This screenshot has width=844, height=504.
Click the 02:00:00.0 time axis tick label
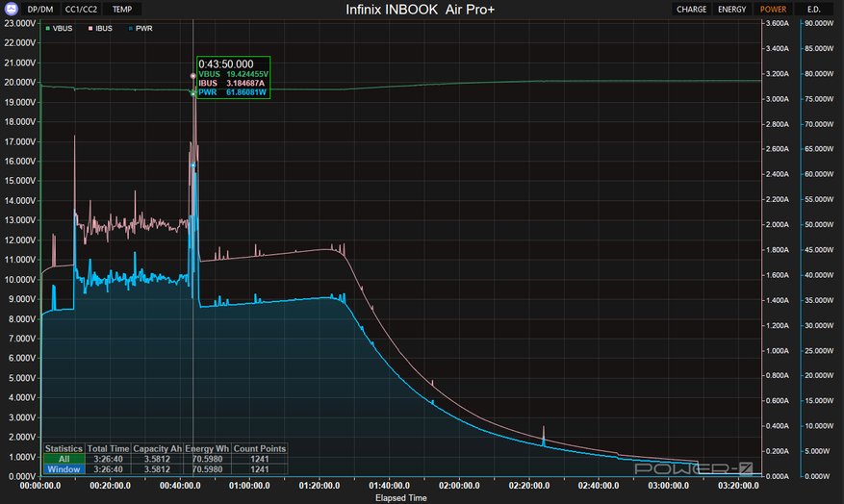[459, 486]
